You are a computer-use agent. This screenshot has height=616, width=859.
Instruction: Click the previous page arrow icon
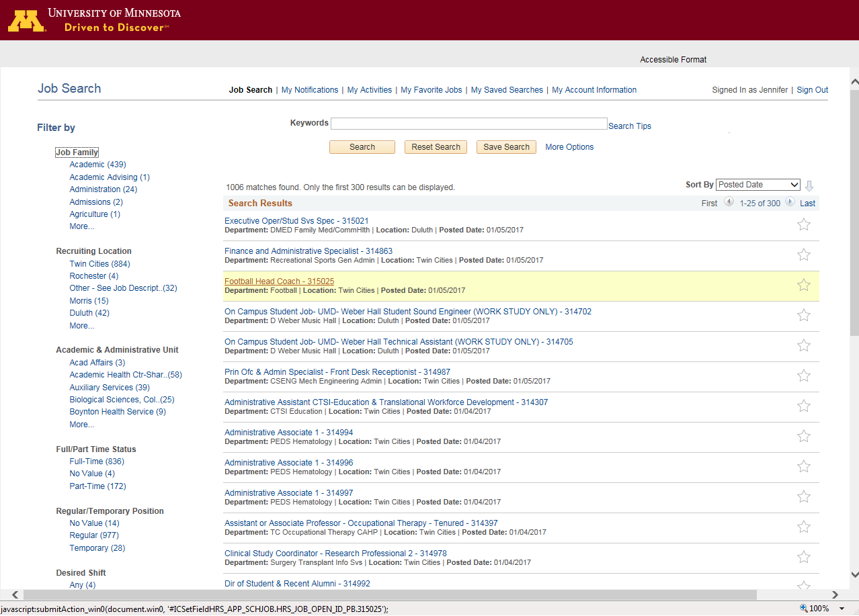729,202
